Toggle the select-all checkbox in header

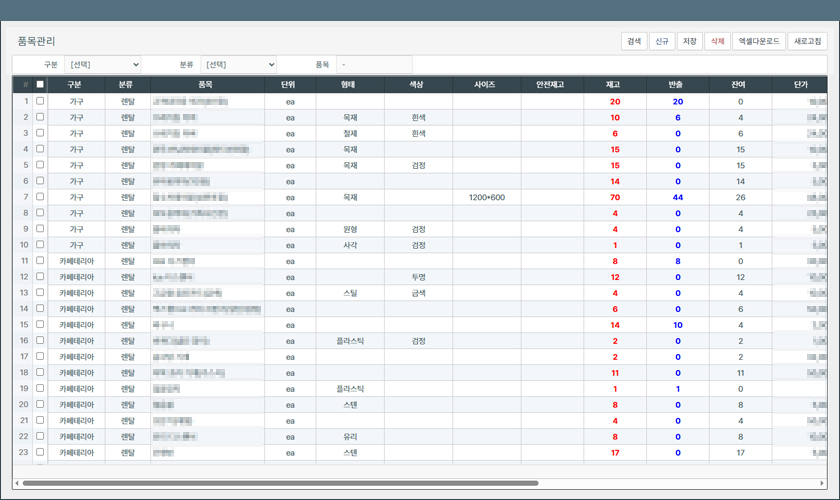coord(40,85)
